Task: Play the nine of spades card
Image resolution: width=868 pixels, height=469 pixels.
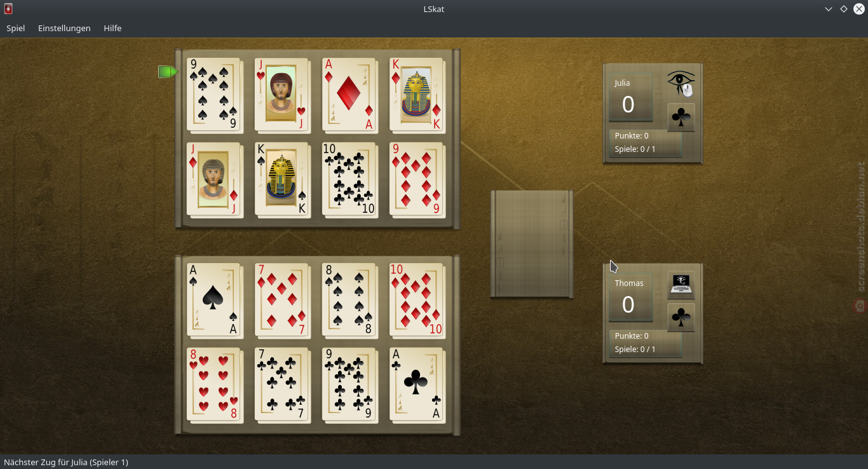Action: click(214, 95)
